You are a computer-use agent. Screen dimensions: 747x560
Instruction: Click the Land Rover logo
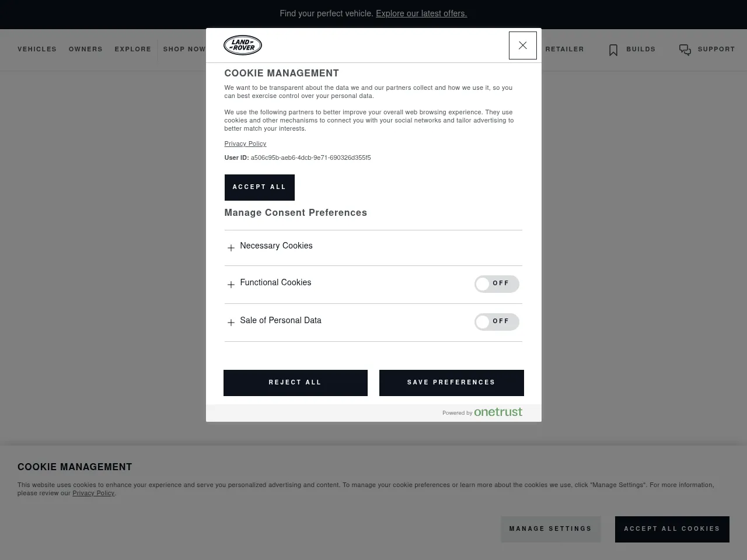pyautogui.click(x=243, y=45)
